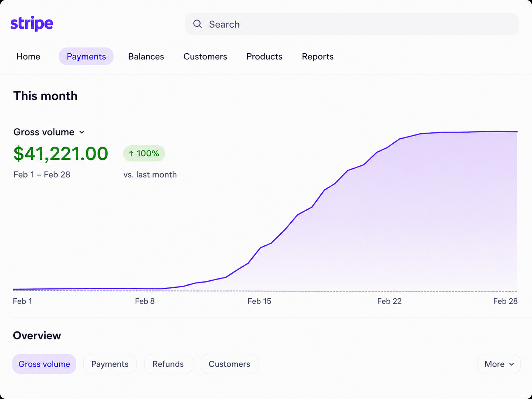Click the Feb 22 axis label
This screenshot has height=399, width=532.
click(389, 301)
